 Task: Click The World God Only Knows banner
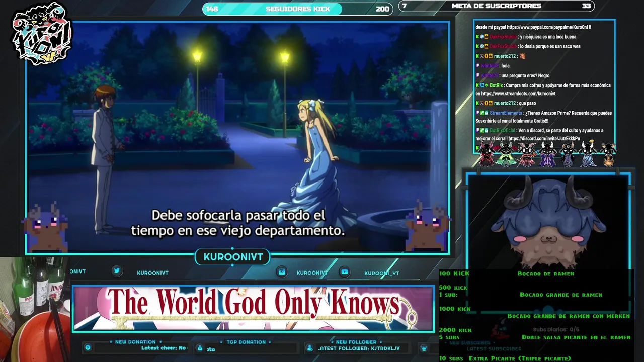253,309
